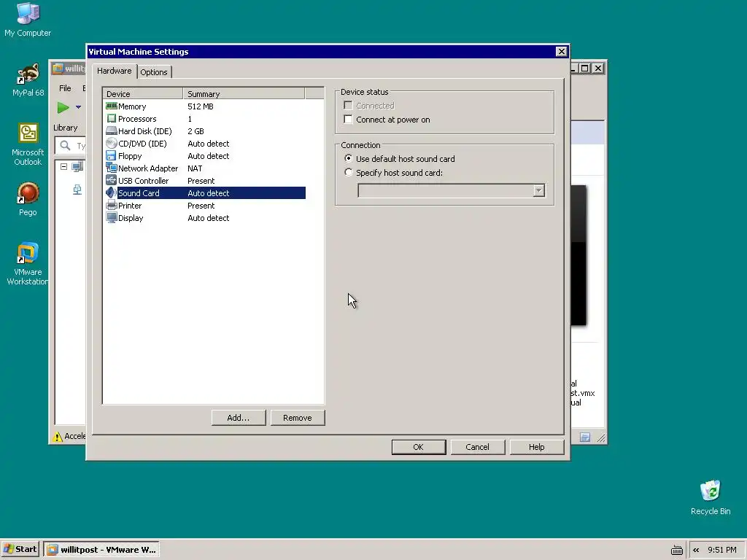Image resolution: width=747 pixels, height=560 pixels.
Task: Collapse the Library tree root node
Action: coord(64,167)
